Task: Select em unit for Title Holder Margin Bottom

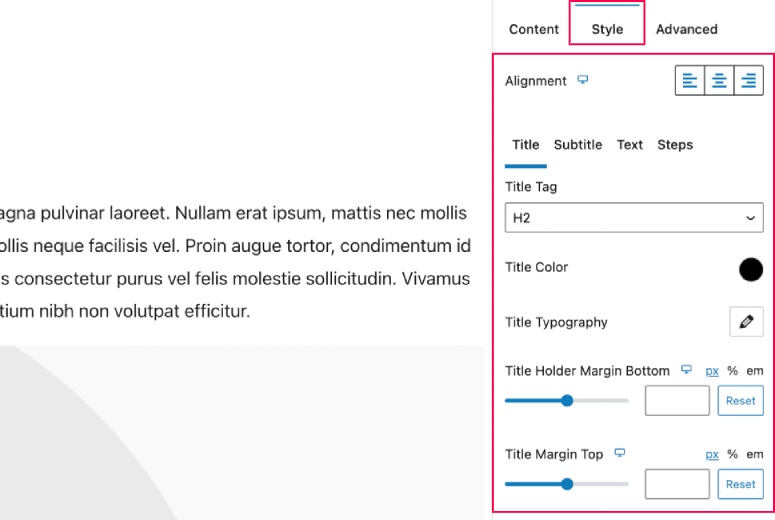Action: [x=754, y=371]
